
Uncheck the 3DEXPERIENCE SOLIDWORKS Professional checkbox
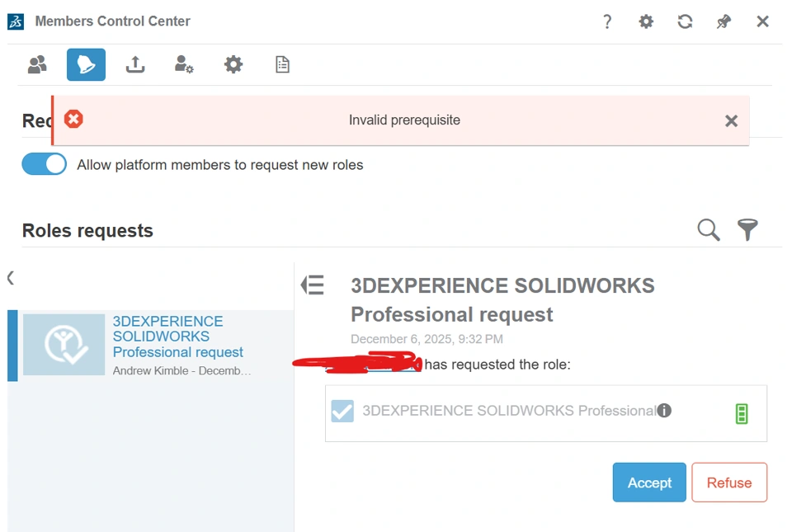click(x=342, y=411)
